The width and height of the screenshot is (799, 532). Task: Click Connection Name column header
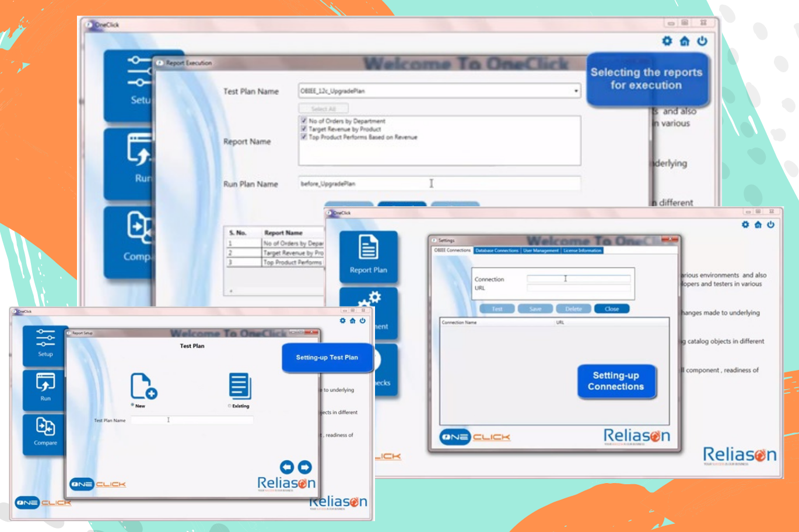[x=459, y=322]
